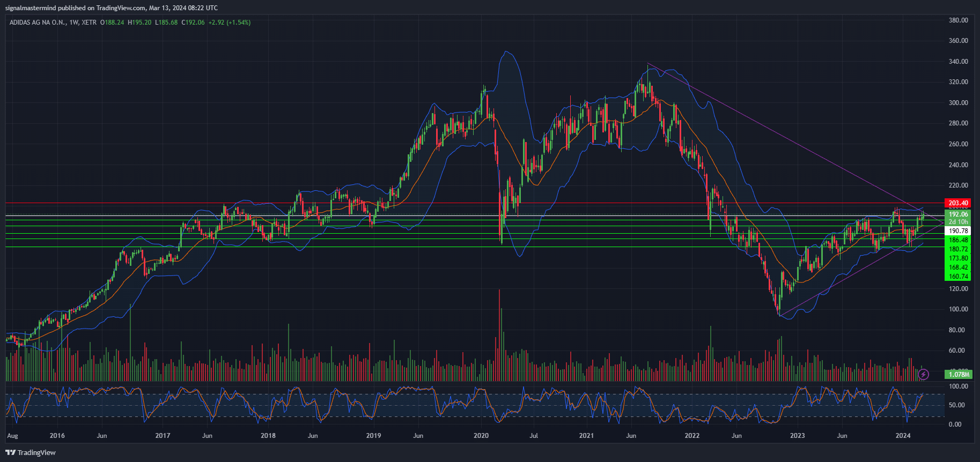
Task: Click 380.00 on the price axis
Action: [x=958, y=20]
